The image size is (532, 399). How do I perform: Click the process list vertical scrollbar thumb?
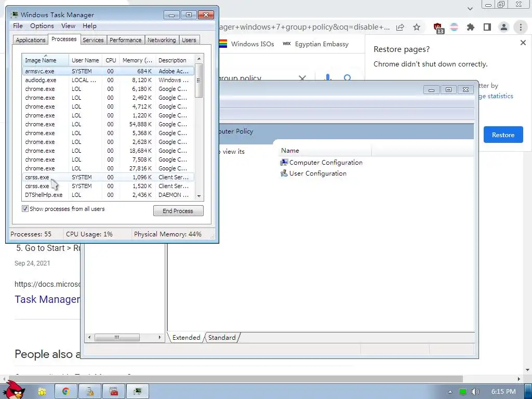click(199, 81)
